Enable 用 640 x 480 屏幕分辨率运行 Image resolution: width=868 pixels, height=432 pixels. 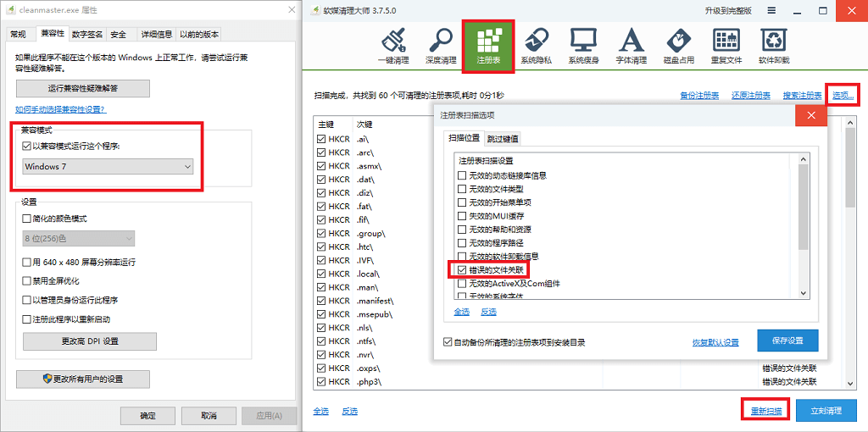tap(26, 262)
